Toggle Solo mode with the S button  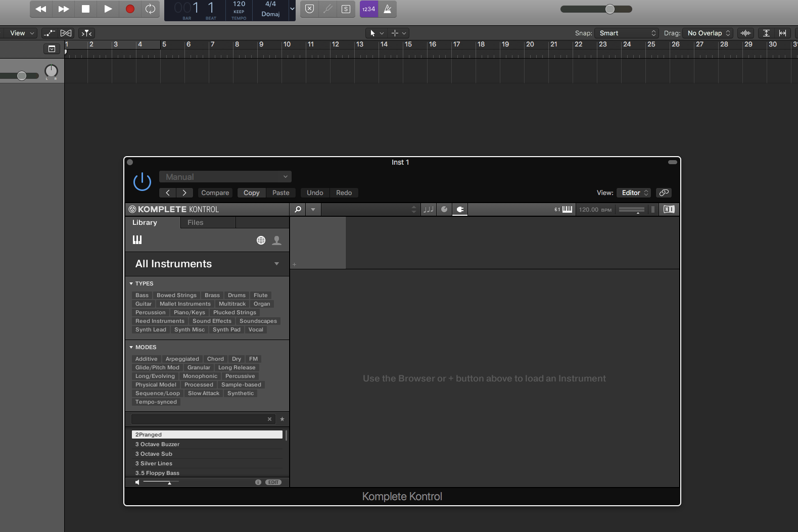346,9
